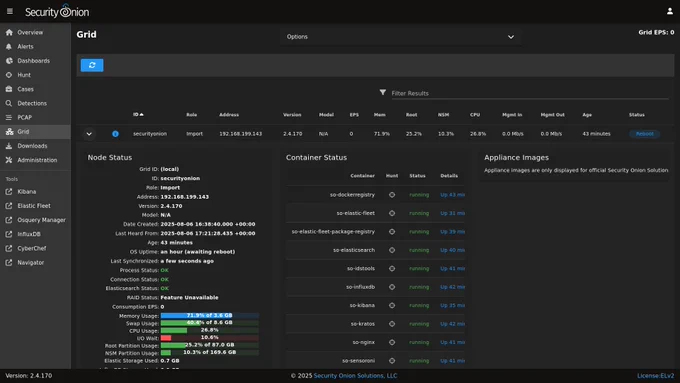This screenshot has width=680, height=383.
Task: Select Grid in the sidebar
Action: [x=35, y=131]
